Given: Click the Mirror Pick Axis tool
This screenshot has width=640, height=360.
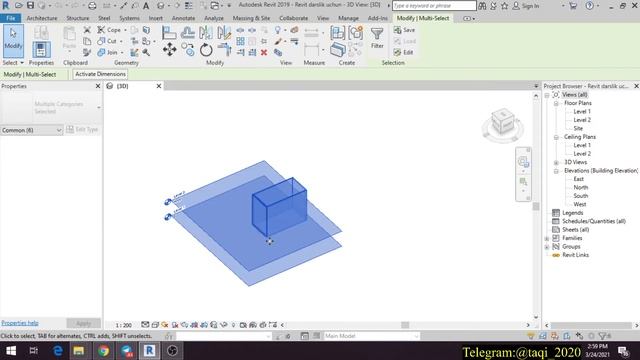Looking at the screenshot, I should (206, 32).
